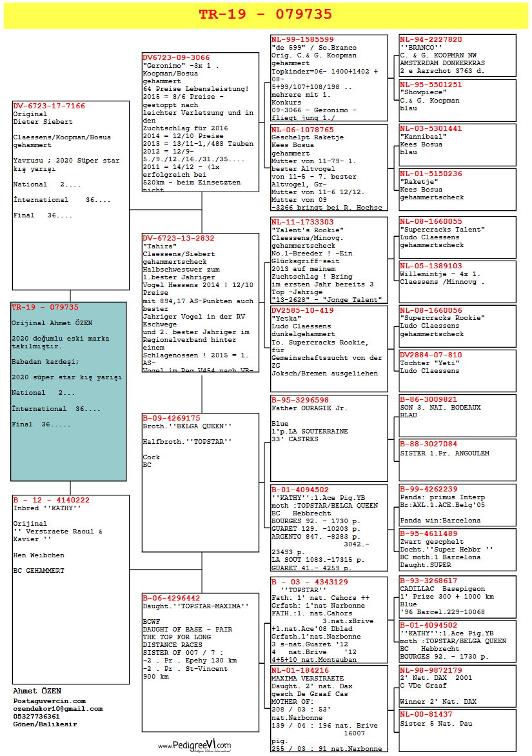
Task: Click ring number DV2585-10-419
Action: click(302, 310)
